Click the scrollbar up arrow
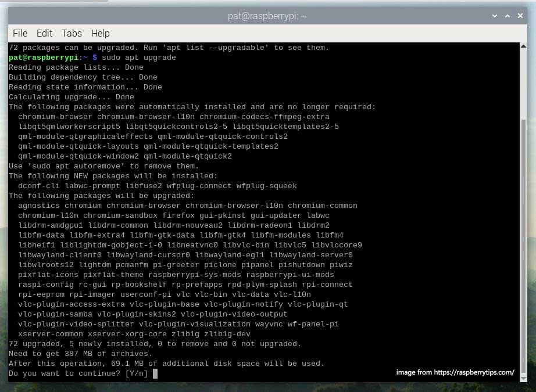 tap(523, 46)
